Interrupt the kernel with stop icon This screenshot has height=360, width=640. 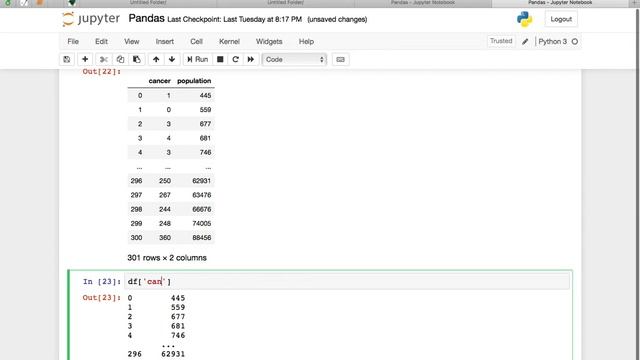pos(220,60)
